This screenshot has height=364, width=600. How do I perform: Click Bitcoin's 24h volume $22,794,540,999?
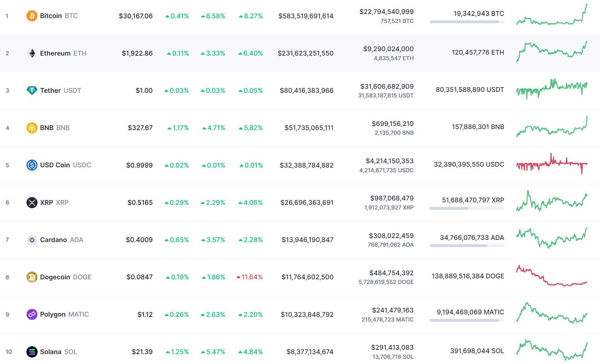coord(386,12)
